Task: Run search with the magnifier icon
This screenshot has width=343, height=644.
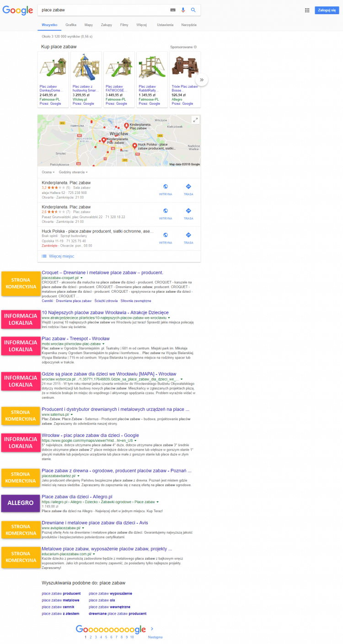Action: point(193,10)
